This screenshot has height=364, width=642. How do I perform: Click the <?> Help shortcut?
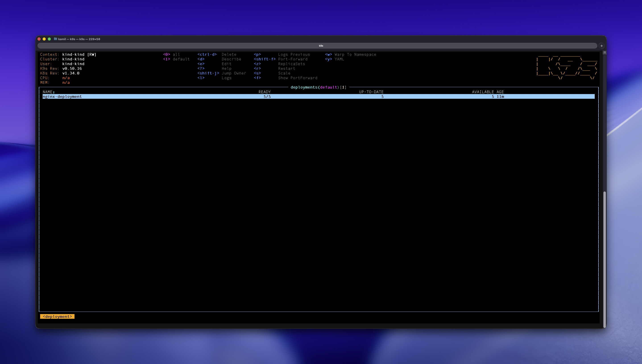pyautogui.click(x=214, y=68)
